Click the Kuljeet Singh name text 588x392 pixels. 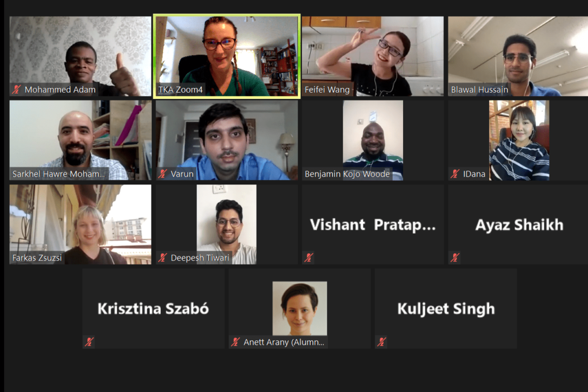click(446, 309)
